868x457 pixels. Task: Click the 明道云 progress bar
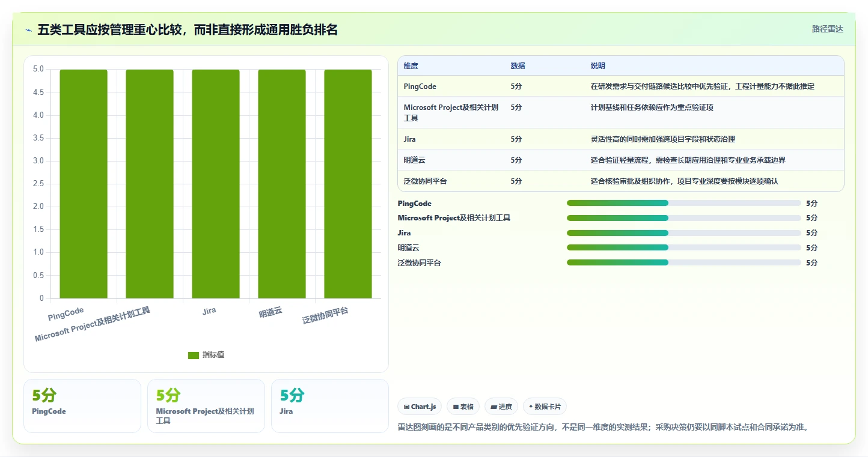point(684,247)
